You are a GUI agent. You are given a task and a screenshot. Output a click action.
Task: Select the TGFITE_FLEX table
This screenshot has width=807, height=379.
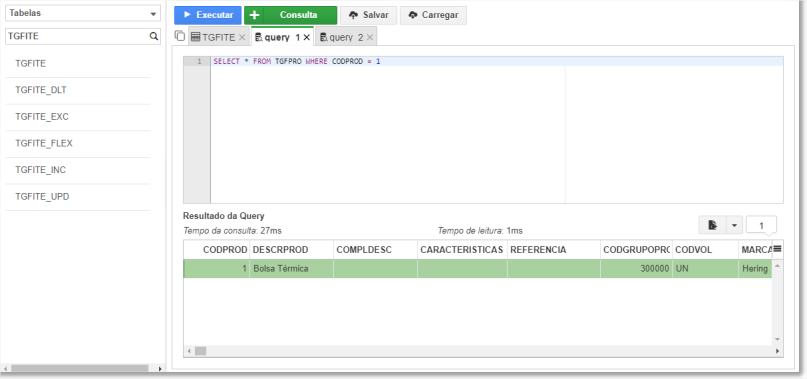(78, 144)
